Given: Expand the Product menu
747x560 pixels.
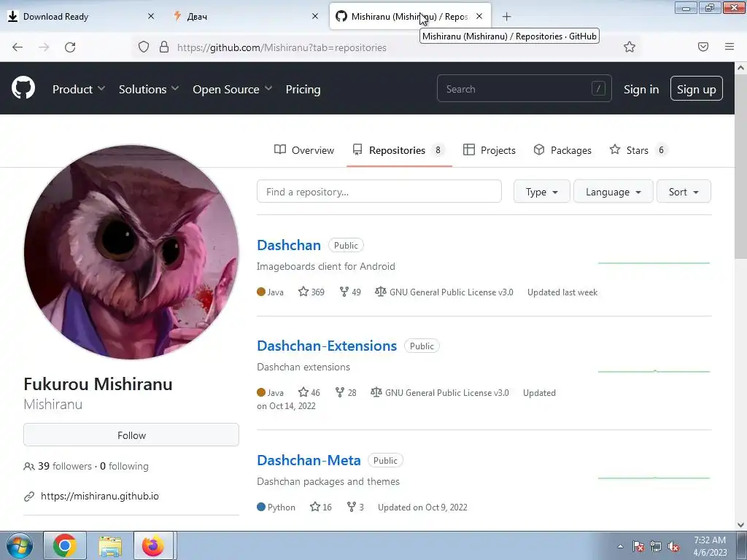Looking at the screenshot, I should [79, 89].
